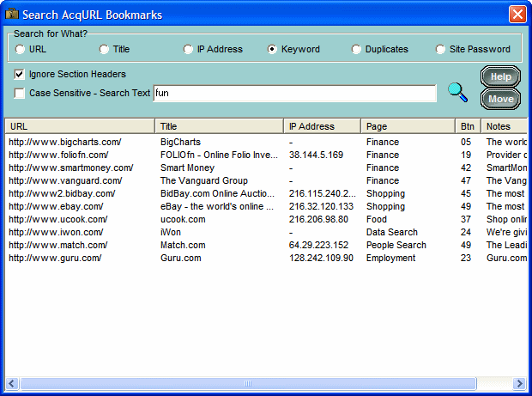This screenshot has height=396, width=532.
Task: Select the http://www.foliofn.com/ URL
Action: point(58,155)
